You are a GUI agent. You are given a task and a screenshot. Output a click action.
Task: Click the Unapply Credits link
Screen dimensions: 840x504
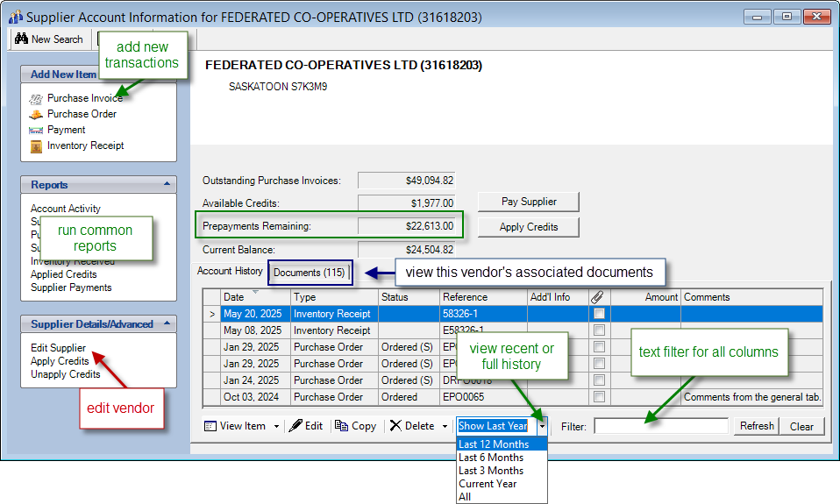pyautogui.click(x=66, y=374)
